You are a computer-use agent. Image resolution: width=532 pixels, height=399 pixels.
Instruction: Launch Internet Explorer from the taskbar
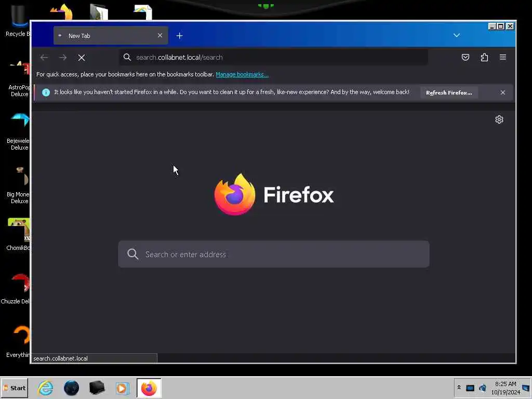[46, 388]
